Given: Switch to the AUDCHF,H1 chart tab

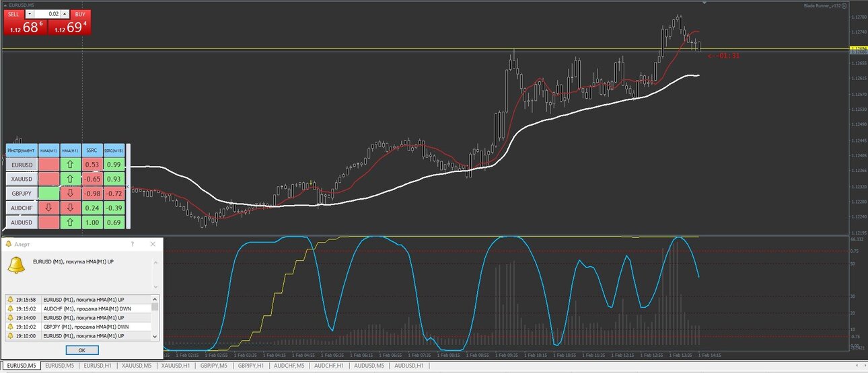Looking at the screenshot, I should (330, 366).
